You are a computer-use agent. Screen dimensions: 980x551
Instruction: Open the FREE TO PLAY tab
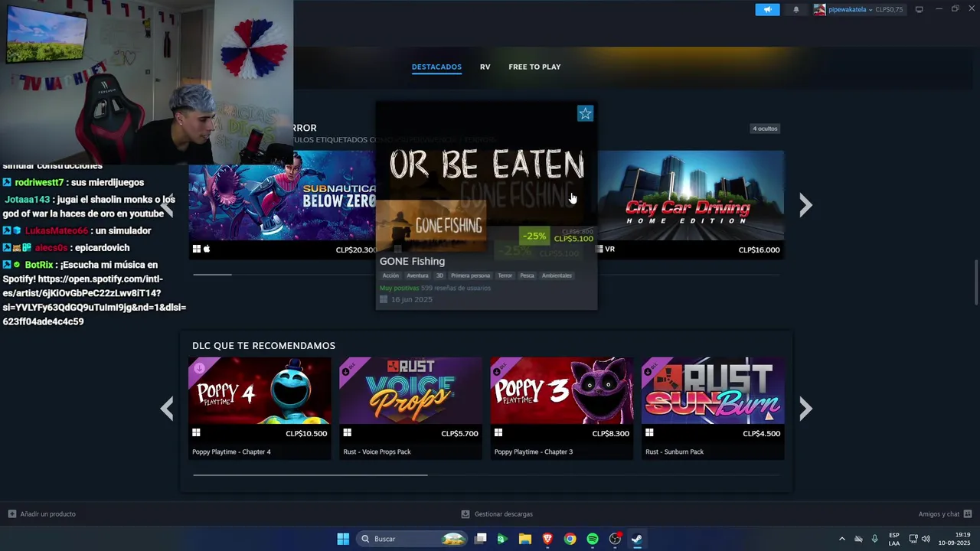click(x=534, y=67)
